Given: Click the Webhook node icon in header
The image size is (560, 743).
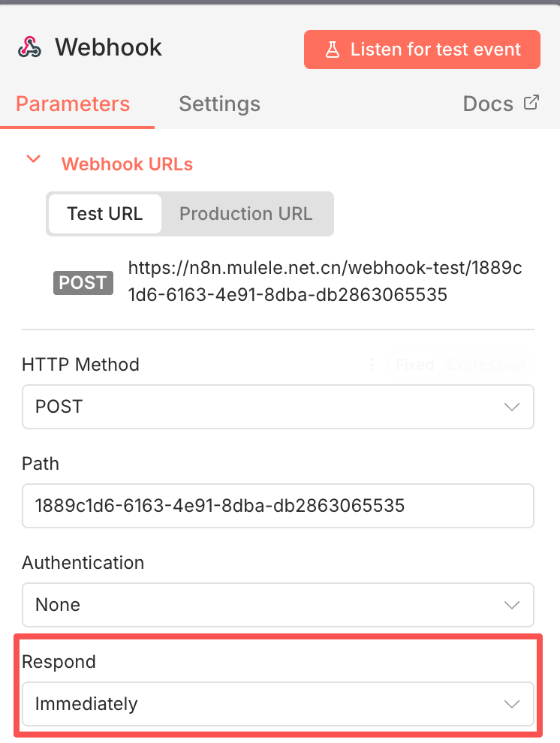Looking at the screenshot, I should click(x=30, y=48).
